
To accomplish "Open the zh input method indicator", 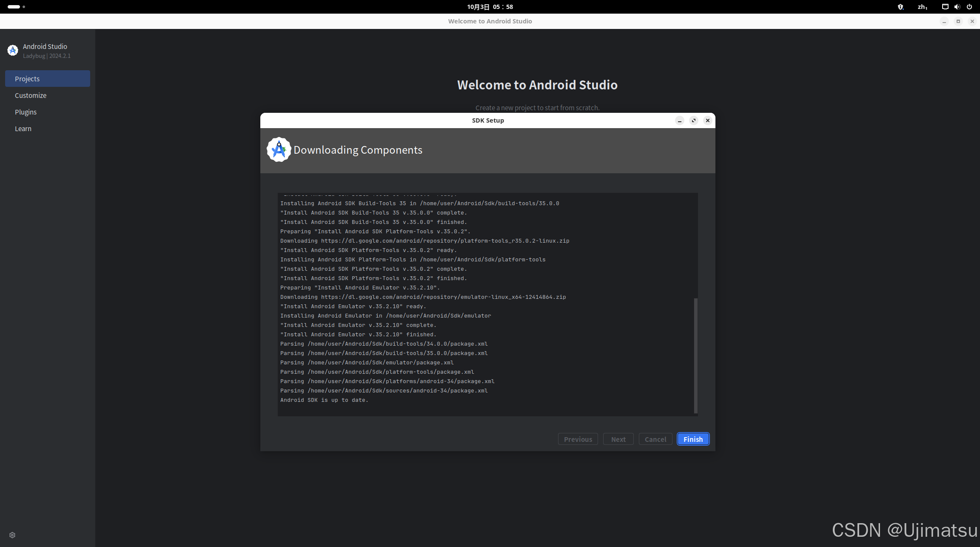I will tap(922, 7).
